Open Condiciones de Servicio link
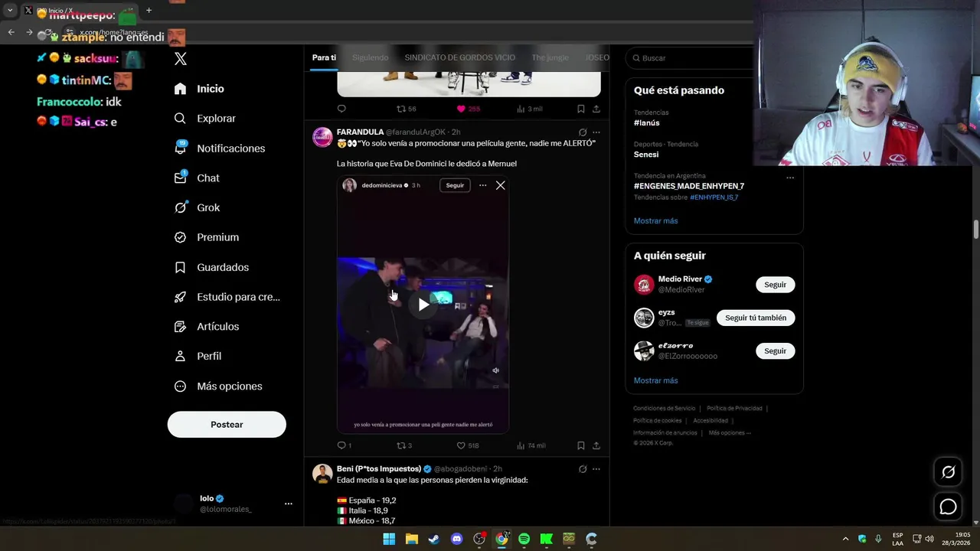 [x=664, y=409]
